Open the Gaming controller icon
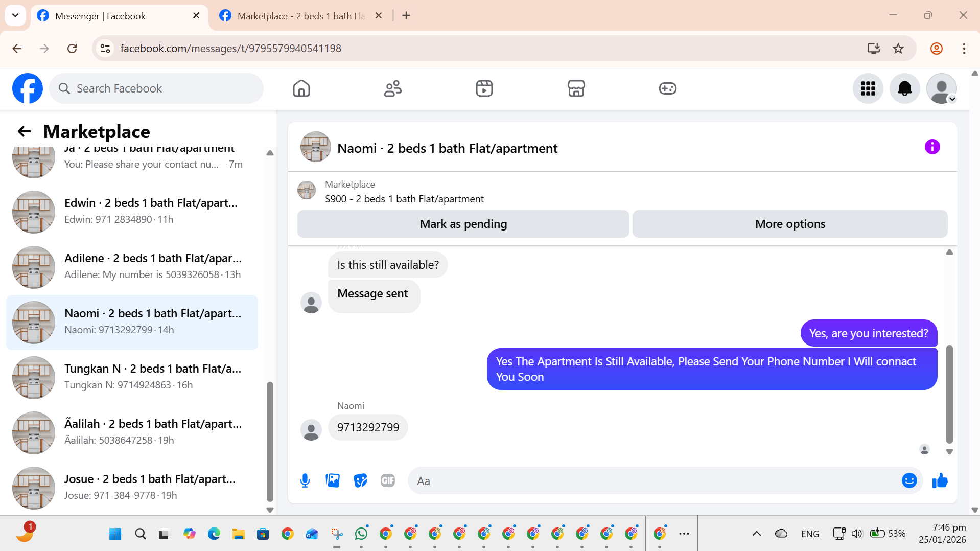The width and height of the screenshot is (980, 551). pyautogui.click(x=667, y=88)
